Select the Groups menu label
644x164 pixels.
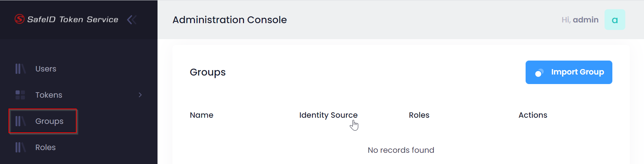point(49,121)
